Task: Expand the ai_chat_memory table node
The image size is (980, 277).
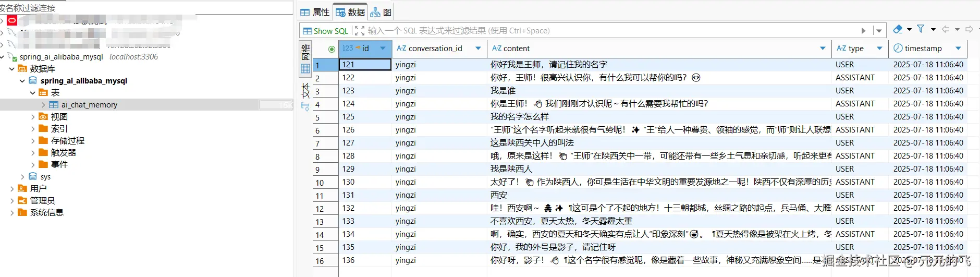Action: (x=43, y=105)
